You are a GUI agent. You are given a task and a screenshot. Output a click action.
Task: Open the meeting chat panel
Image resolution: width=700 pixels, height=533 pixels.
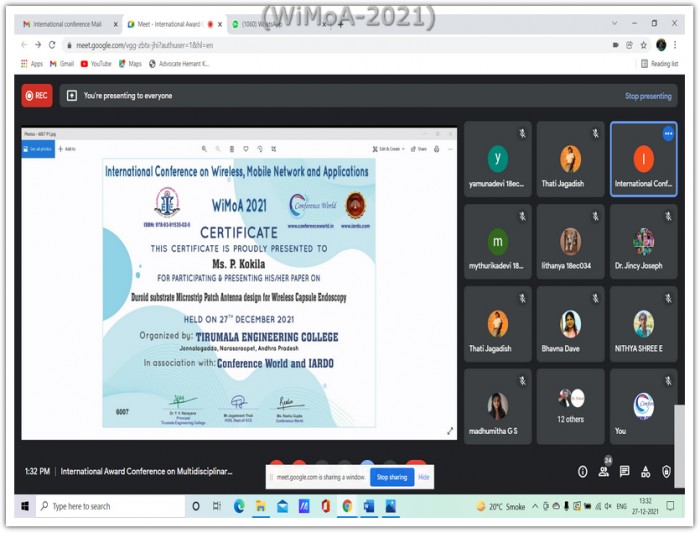pyautogui.click(x=624, y=471)
